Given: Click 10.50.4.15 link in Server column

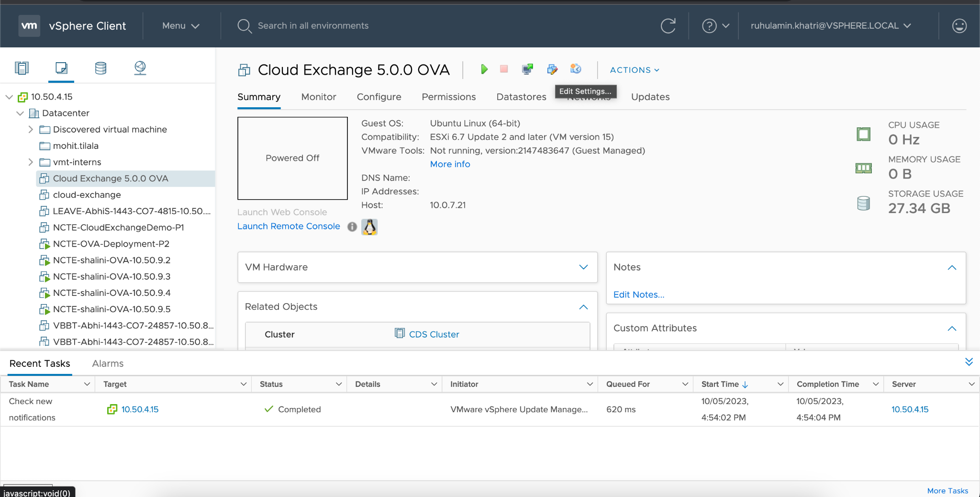Looking at the screenshot, I should click(x=910, y=409).
